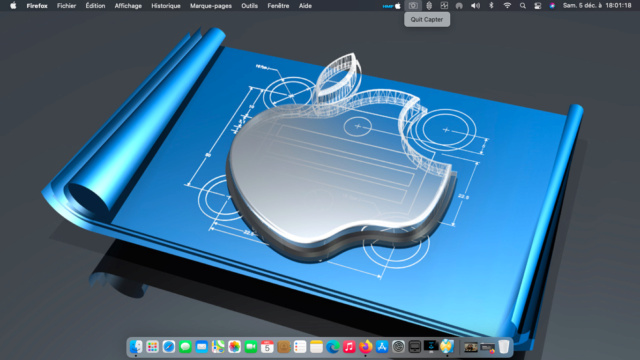Open the Historique menu

click(x=166, y=6)
